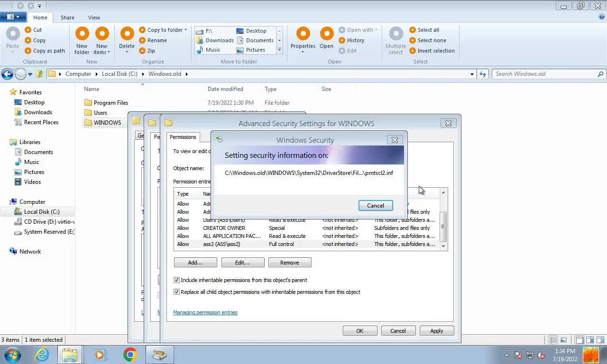Image resolution: width=607 pixels, height=364 pixels.
Task: Select Desktop under Favorites
Action: point(34,102)
